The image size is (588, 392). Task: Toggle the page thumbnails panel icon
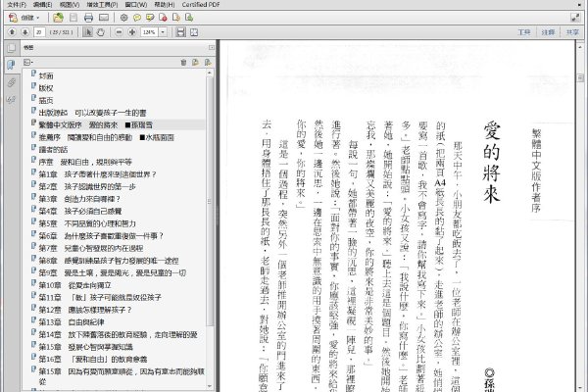pyautogui.click(x=11, y=48)
